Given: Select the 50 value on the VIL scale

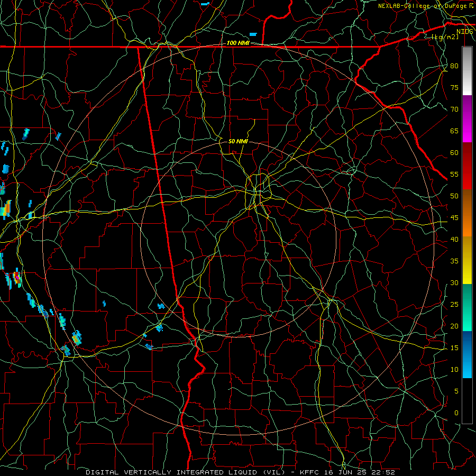Looking at the screenshot, I should click(454, 196).
